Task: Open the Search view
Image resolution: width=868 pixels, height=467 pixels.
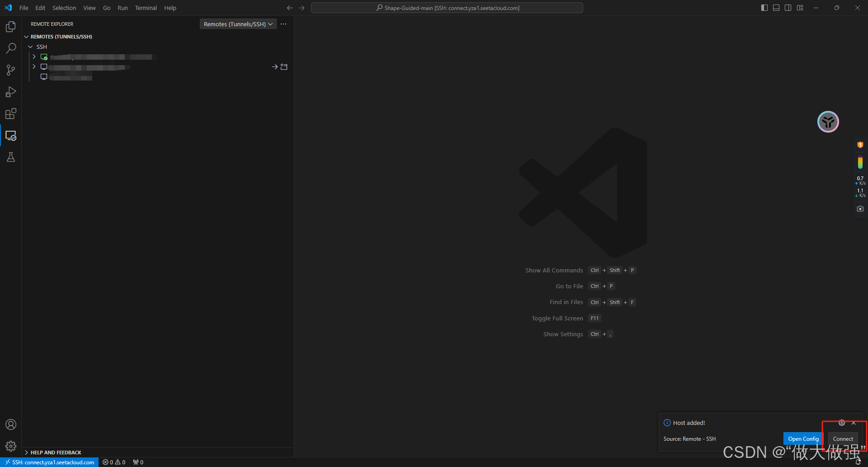Action: pos(11,48)
